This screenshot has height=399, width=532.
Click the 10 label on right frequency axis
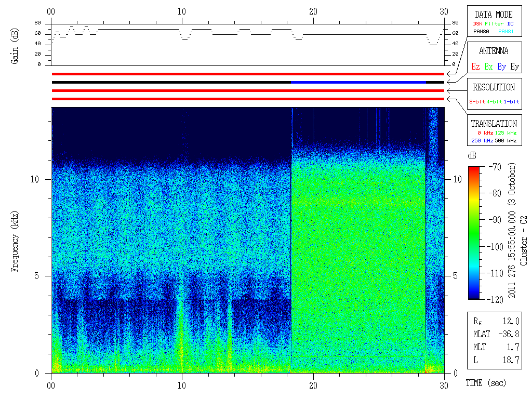pos(458,179)
